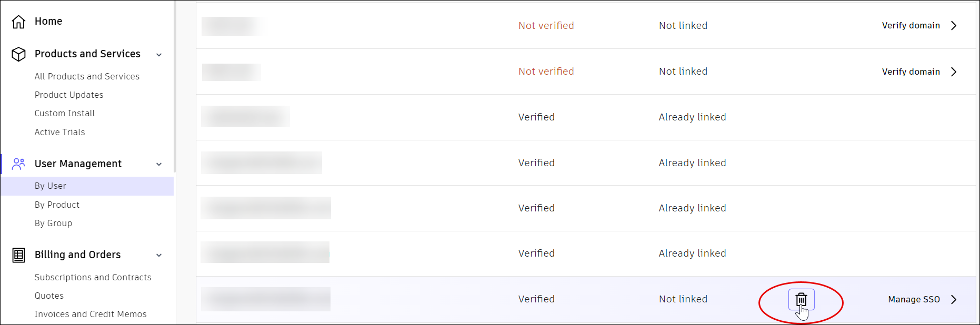Open Product Updates in the sidebar
The height and width of the screenshot is (325, 980).
tap(69, 95)
